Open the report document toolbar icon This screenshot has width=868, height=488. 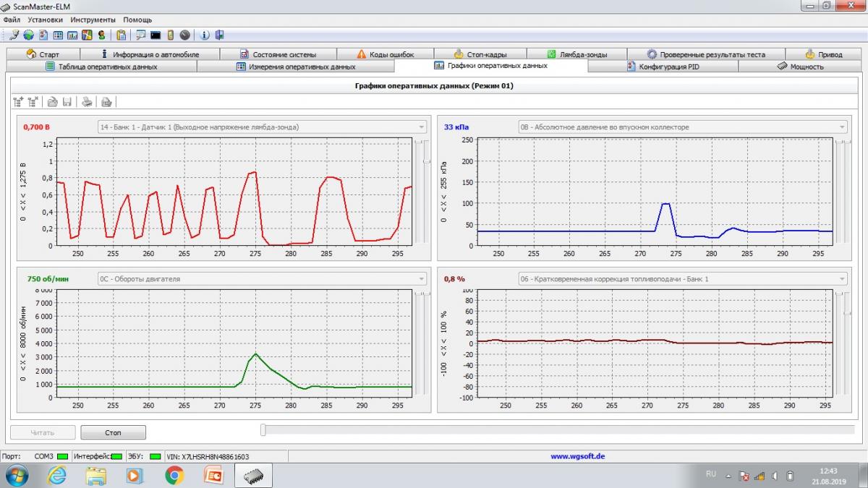43,35
